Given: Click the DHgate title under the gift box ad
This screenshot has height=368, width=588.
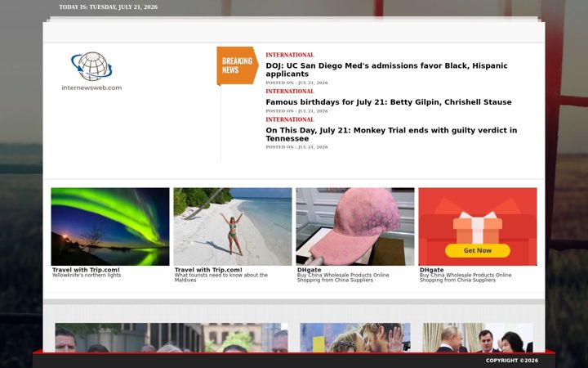Looking at the screenshot, I should point(432,270).
